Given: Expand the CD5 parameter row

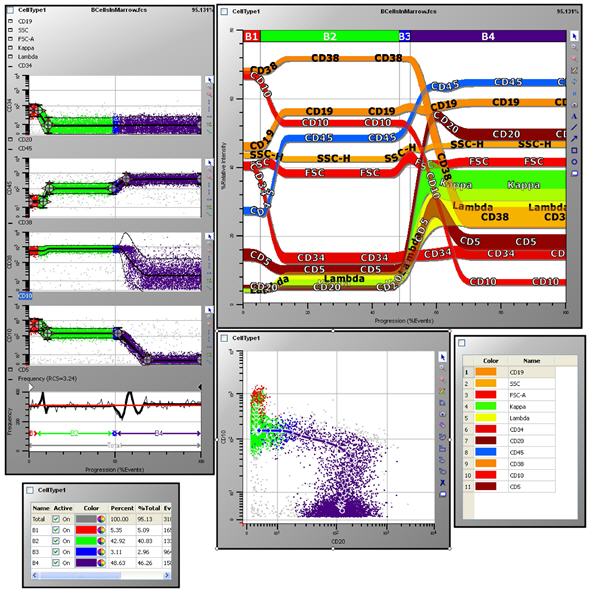Looking at the screenshot, I should click(x=10, y=370).
